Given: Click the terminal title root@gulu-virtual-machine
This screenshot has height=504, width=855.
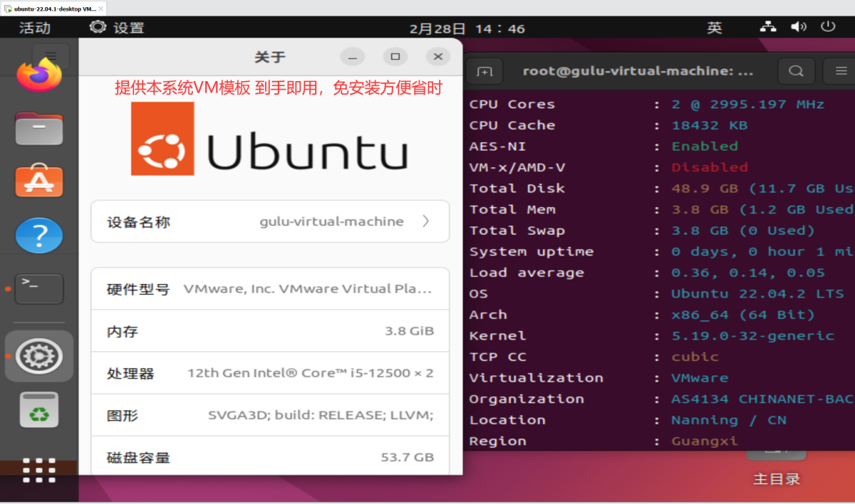Looking at the screenshot, I should click(638, 71).
